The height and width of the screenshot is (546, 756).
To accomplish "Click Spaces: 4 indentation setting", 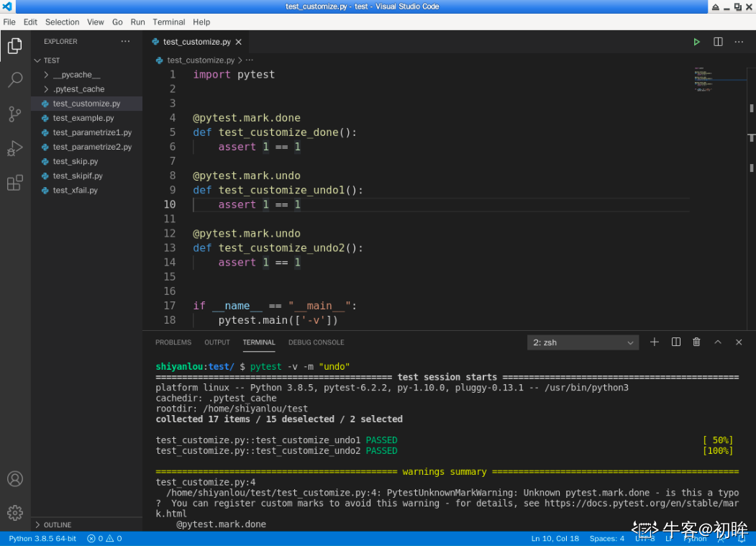I will pyautogui.click(x=607, y=538).
